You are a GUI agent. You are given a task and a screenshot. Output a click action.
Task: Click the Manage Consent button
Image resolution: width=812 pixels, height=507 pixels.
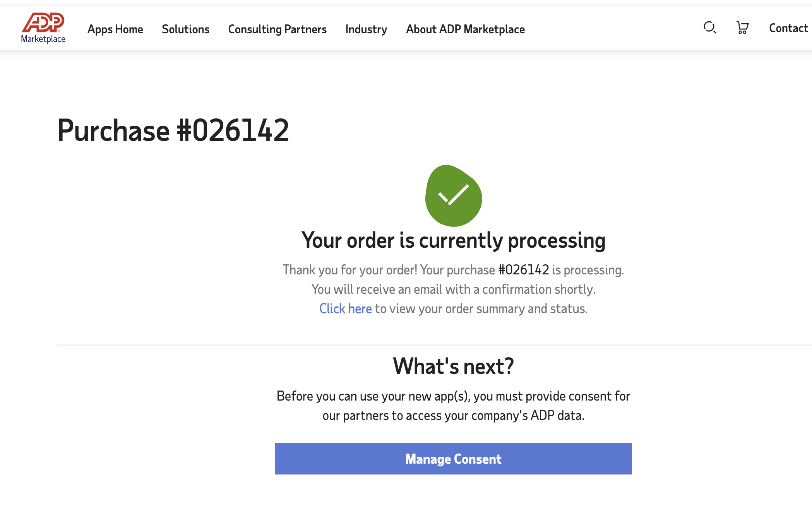tap(453, 459)
